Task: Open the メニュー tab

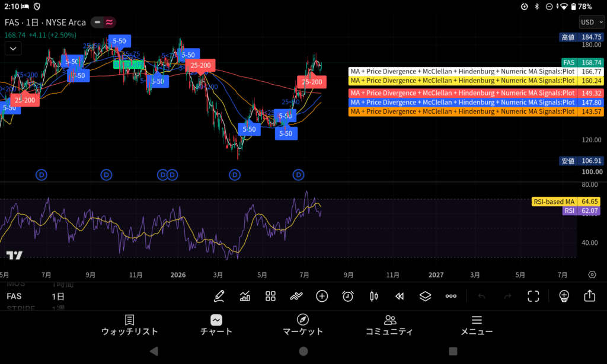Action: tap(477, 325)
